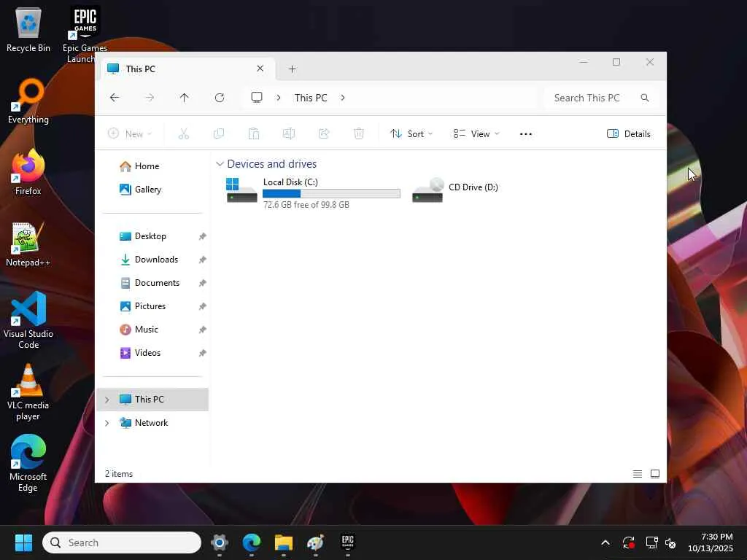Unpin Desktop using its pin icon
This screenshot has width=747, height=560.
pyautogui.click(x=203, y=236)
